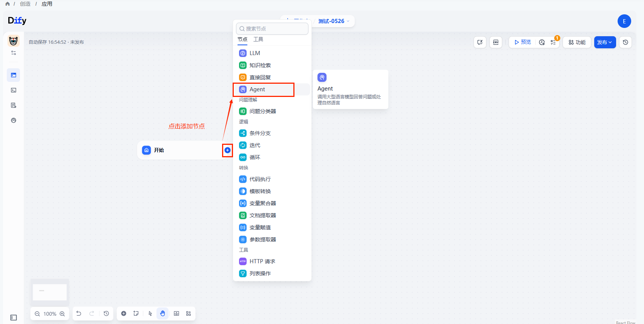Expand the 发布 publish dropdown
644x324 pixels.
(x=605, y=42)
